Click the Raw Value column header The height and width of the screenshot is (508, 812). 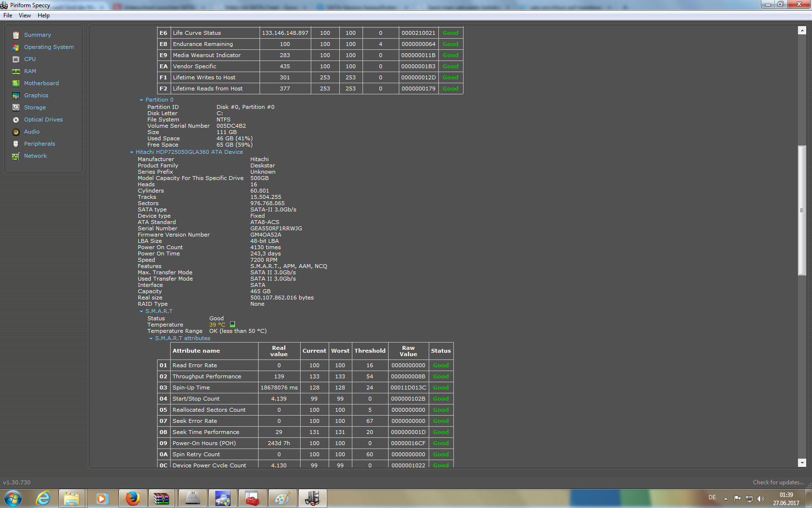(408, 351)
